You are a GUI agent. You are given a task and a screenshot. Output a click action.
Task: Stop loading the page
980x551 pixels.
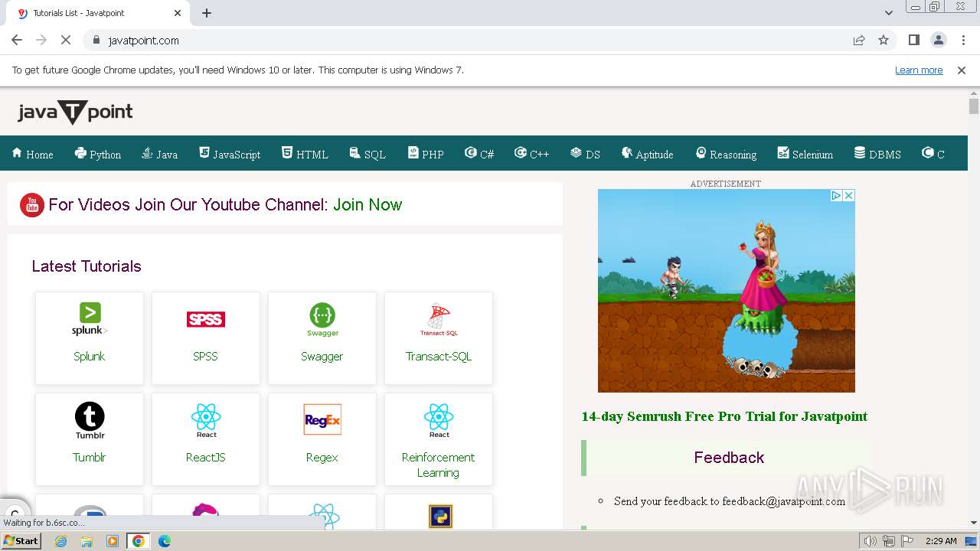(66, 40)
